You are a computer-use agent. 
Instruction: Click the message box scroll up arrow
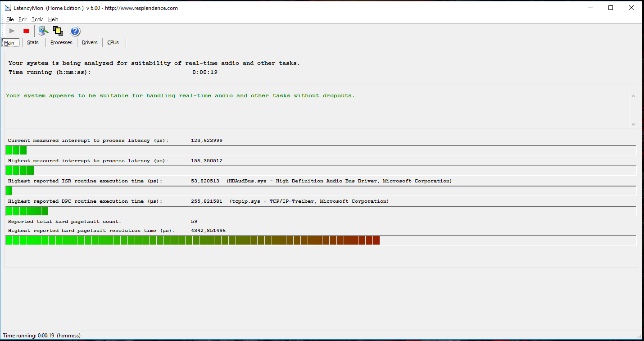click(633, 96)
